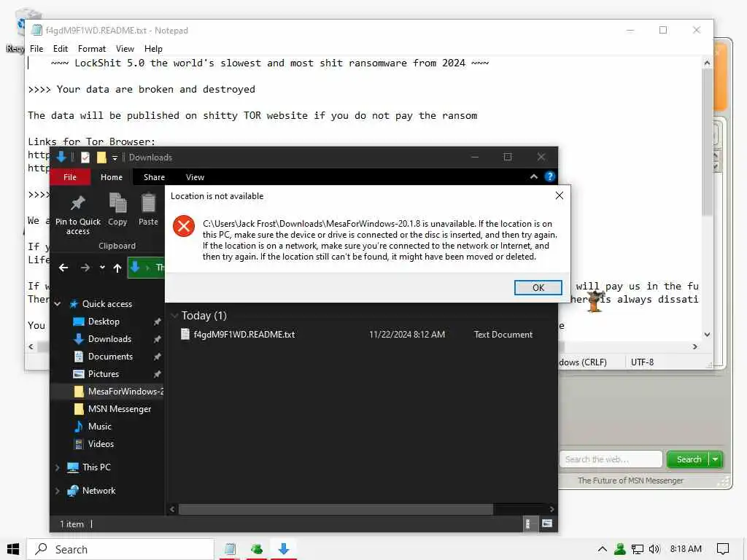The width and height of the screenshot is (747, 560).
Task: Click the MSN Messenger taskbar icon
Action: click(257, 549)
